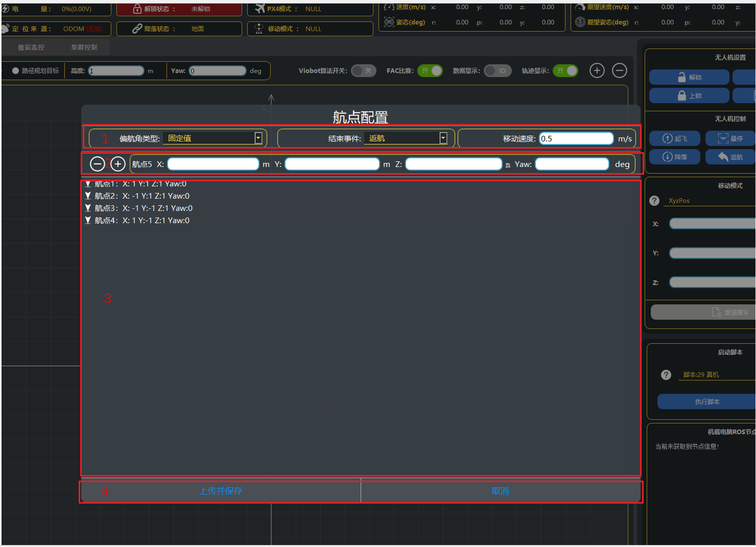
Task: Add waypoint 航点5 with the plus icon
Action: coord(118,164)
